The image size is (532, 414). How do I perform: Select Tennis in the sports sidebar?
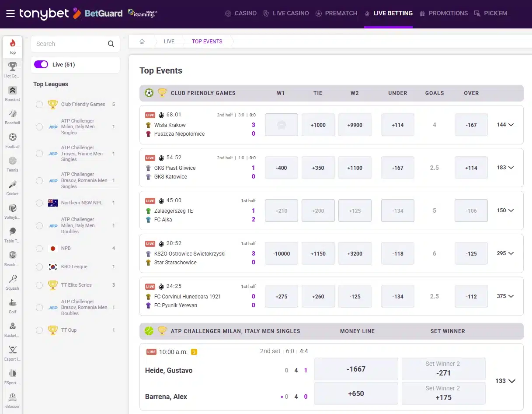pos(12,164)
